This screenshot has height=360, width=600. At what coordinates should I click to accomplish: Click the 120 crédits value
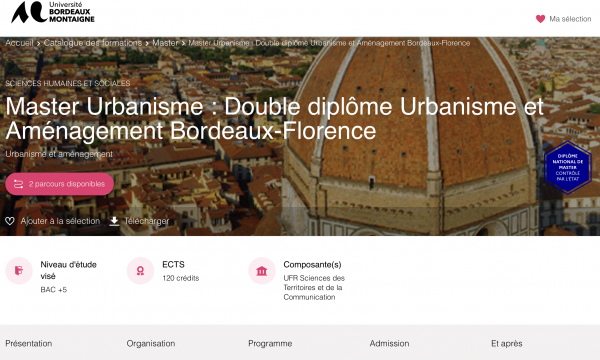point(181,278)
